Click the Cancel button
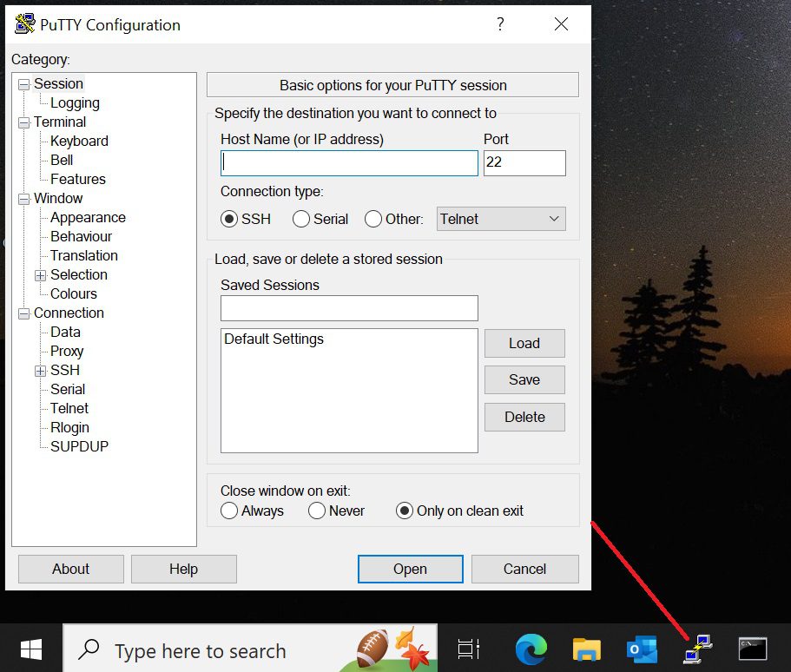Image resolution: width=791 pixels, height=672 pixels. pos(525,569)
